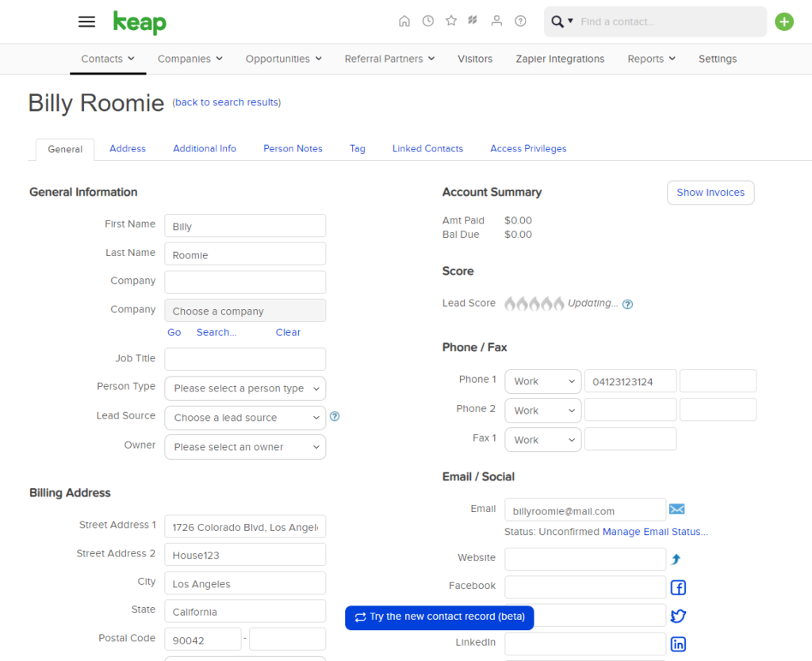This screenshot has width=812, height=661.
Task: Open the user profile icon
Action: (496, 21)
